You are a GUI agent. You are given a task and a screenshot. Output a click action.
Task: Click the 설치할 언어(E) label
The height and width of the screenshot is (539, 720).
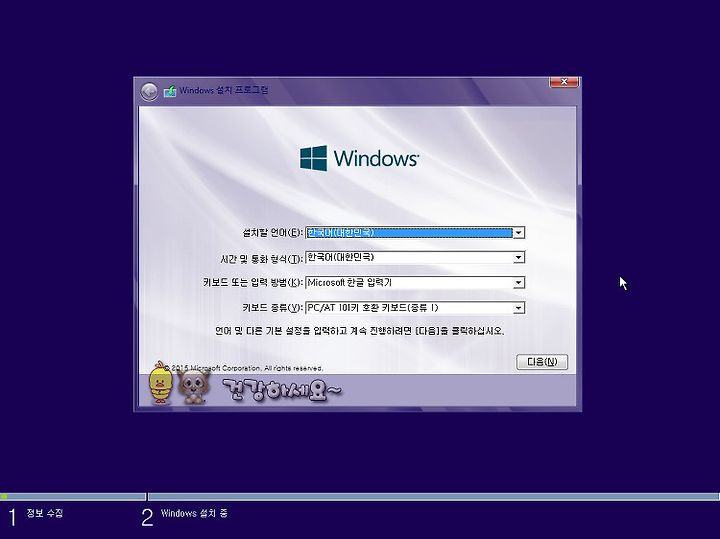point(272,233)
